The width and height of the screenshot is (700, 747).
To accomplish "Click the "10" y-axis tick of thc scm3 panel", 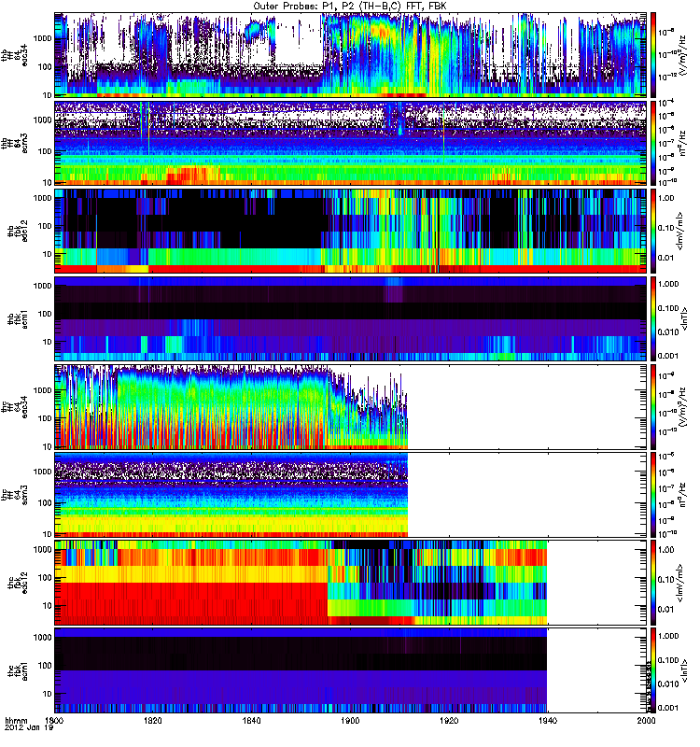I will tap(48, 534).
